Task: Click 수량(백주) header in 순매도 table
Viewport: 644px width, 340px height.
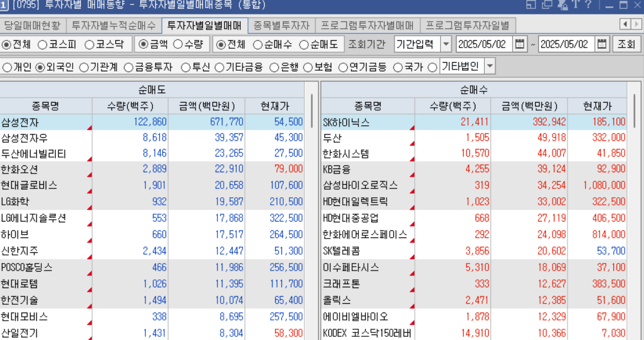Action: [x=130, y=106]
